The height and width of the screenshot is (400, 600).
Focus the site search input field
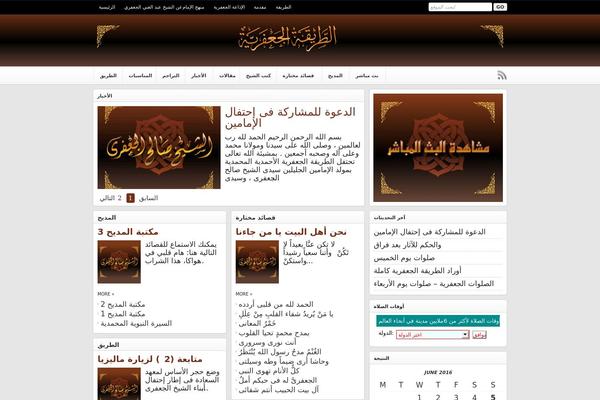point(460,7)
